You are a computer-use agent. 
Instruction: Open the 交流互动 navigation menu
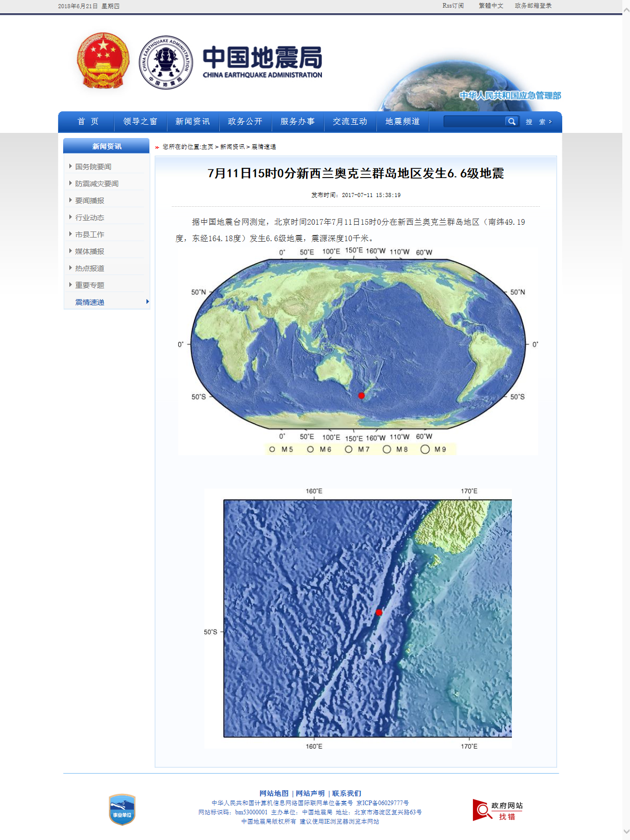point(350,122)
